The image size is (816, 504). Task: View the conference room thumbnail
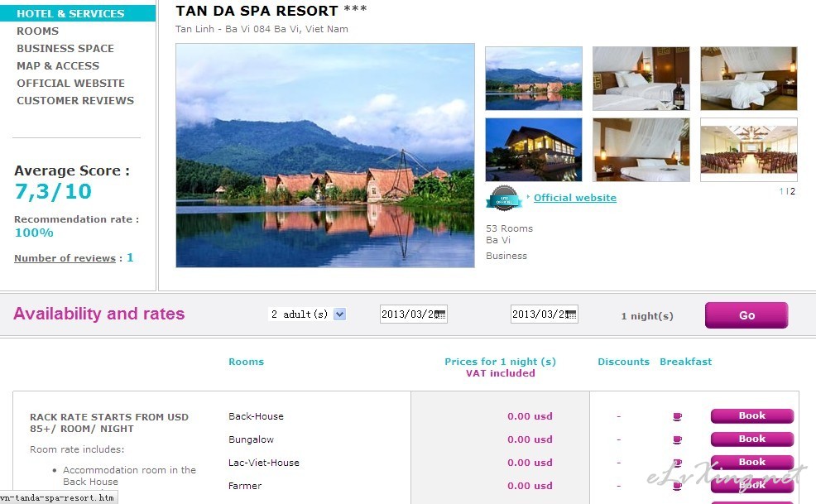click(748, 150)
